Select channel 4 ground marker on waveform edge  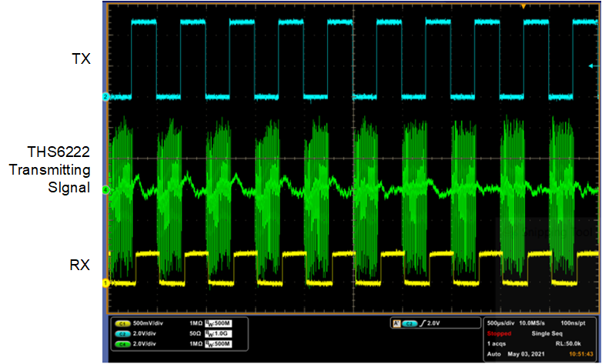pyautogui.click(x=106, y=190)
